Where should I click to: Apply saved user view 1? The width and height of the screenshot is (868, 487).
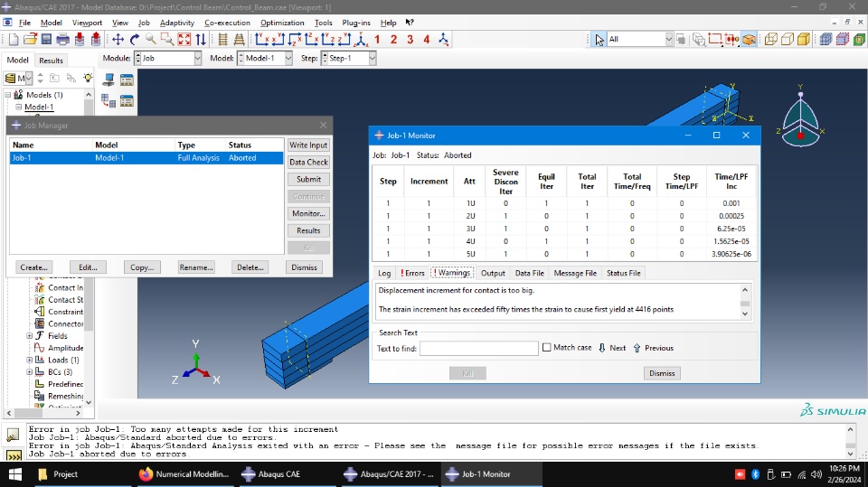[x=377, y=39]
